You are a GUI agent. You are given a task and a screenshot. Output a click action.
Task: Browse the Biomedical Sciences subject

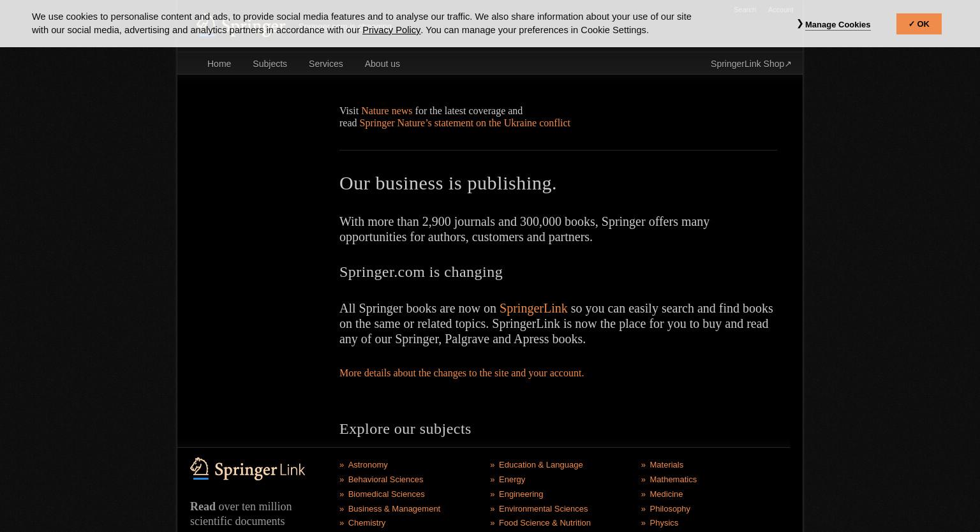click(386, 494)
